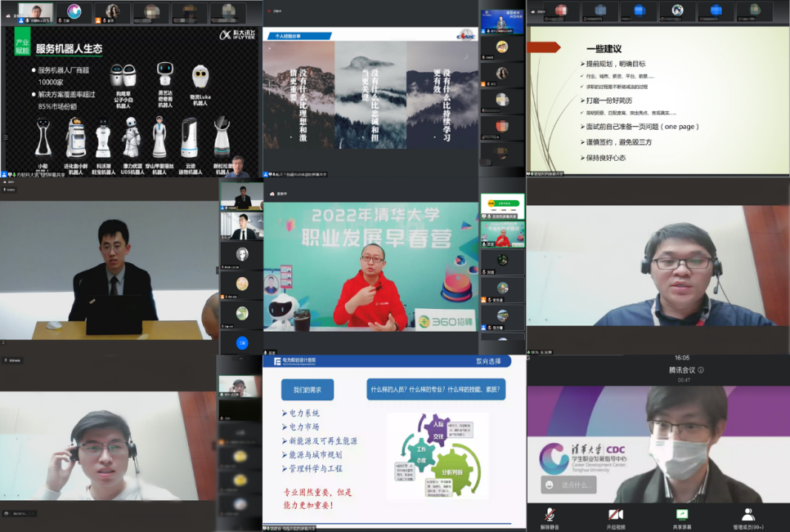Open the green 360 screen-share thumbnail
The height and width of the screenshot is (532, 790).
point(501,207)
